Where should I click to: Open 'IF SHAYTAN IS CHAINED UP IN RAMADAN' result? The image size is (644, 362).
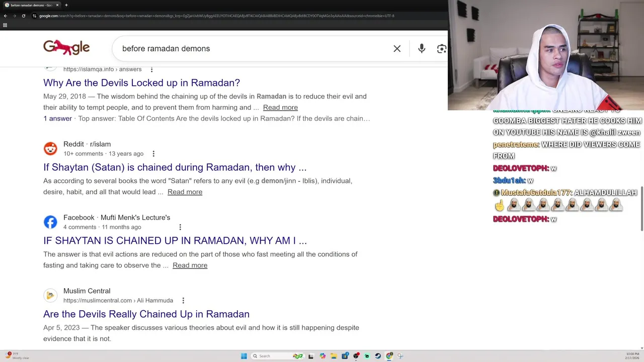click(175, 240)
